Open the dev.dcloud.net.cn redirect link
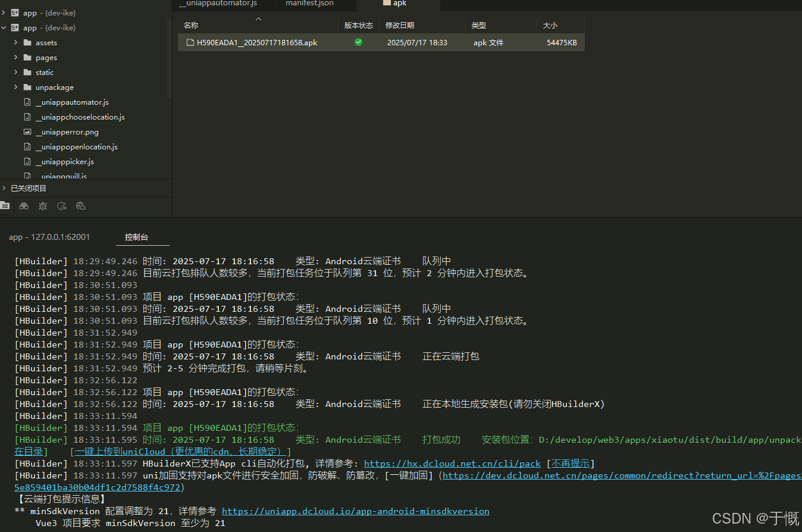The height and width of the screenshot is (532, 802). coord(622,475)
